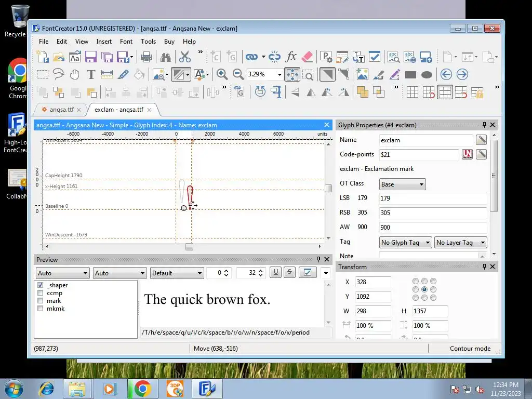Open the Windows Start button

[x=14, y=389]
